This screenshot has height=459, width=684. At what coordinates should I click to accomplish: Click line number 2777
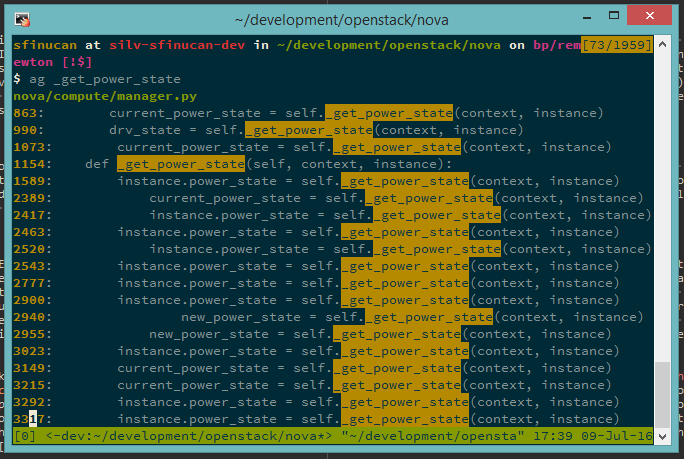click(29, 284)
